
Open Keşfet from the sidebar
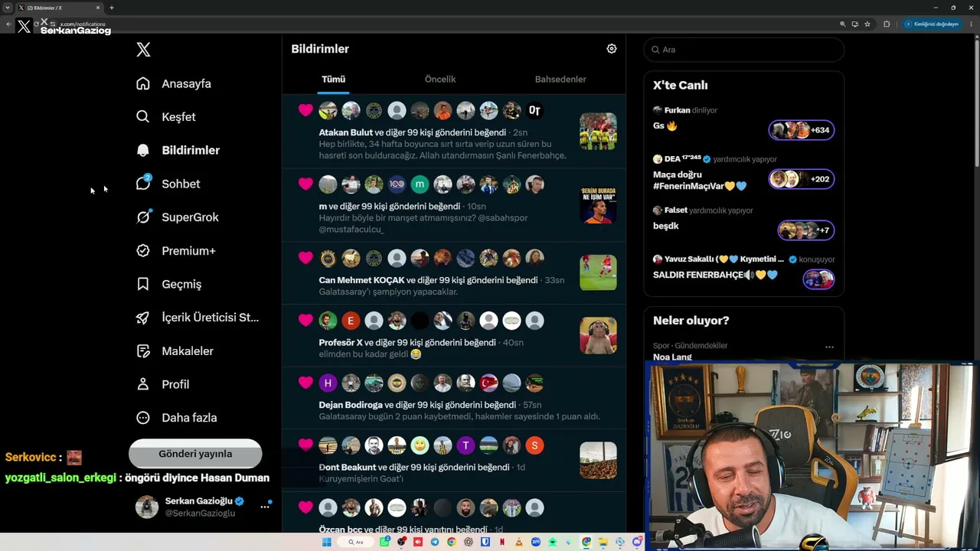click(166, 117)
